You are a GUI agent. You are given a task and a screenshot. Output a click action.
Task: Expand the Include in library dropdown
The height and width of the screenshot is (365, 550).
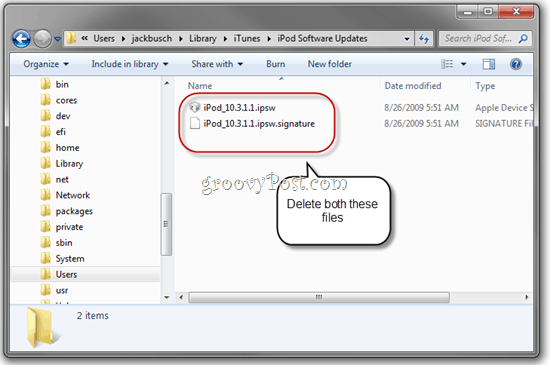[x=130, y=64]
